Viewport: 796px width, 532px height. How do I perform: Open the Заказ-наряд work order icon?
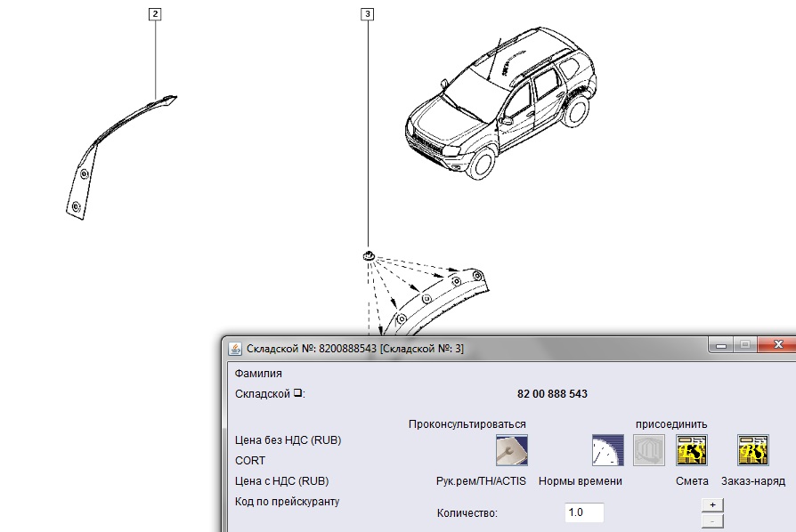[752, 450]
